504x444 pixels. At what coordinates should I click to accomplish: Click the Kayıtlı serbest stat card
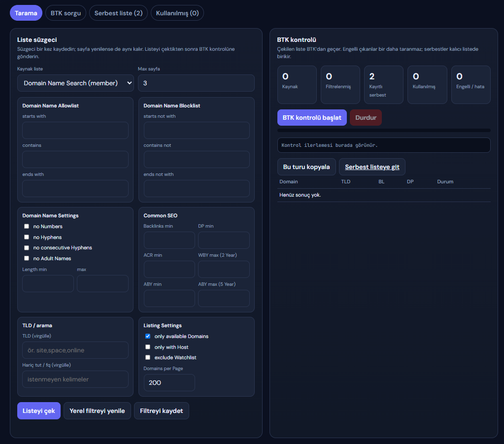[384, 85]
